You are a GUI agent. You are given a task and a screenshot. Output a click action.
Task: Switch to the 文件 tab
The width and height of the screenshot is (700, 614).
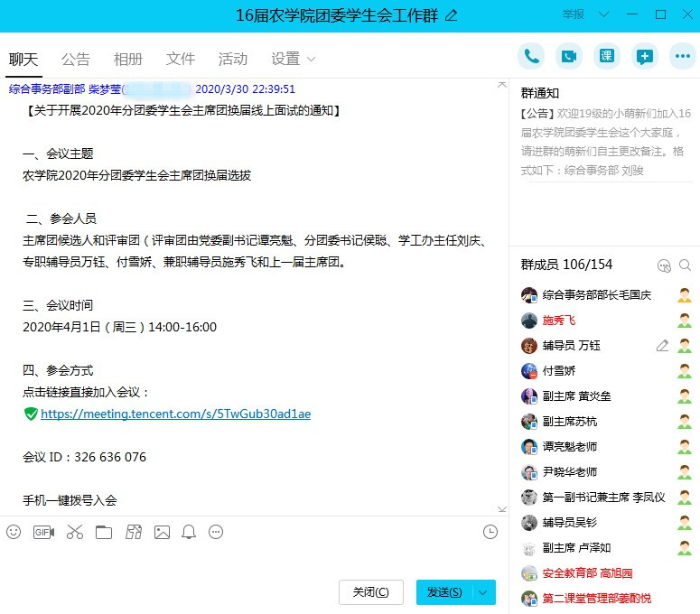181,59
